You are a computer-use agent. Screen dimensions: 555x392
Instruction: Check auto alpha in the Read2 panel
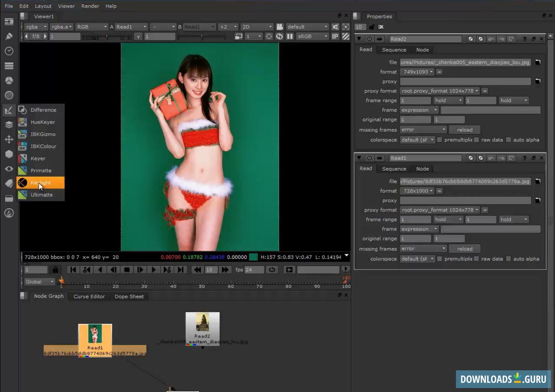point(508,140)
